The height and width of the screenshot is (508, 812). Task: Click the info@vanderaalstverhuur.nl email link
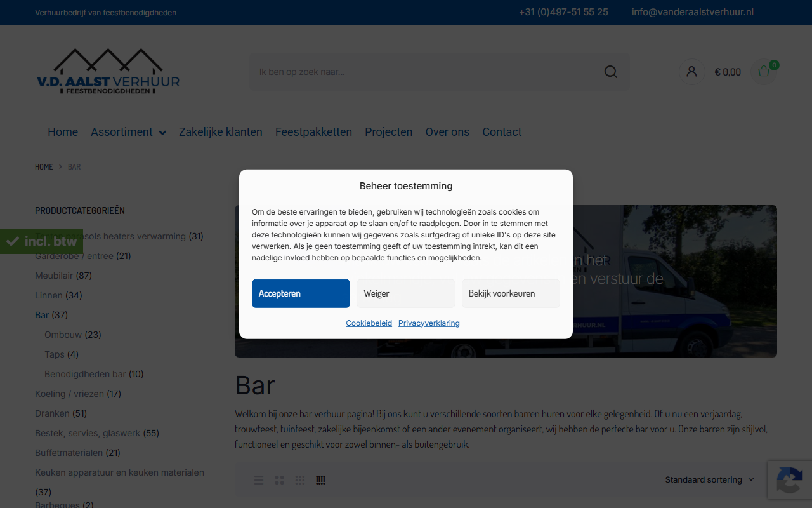693,12
